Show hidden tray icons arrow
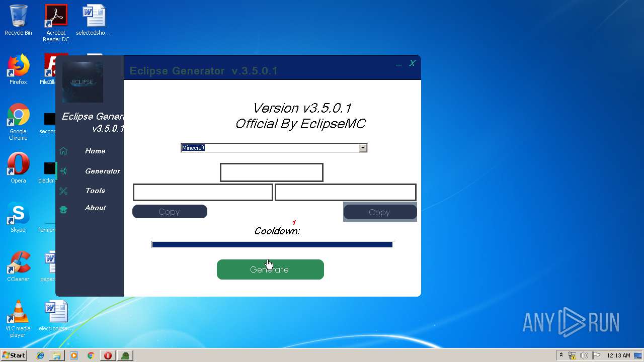The height and width of the screenshot is (362, 644). [561, 355]
